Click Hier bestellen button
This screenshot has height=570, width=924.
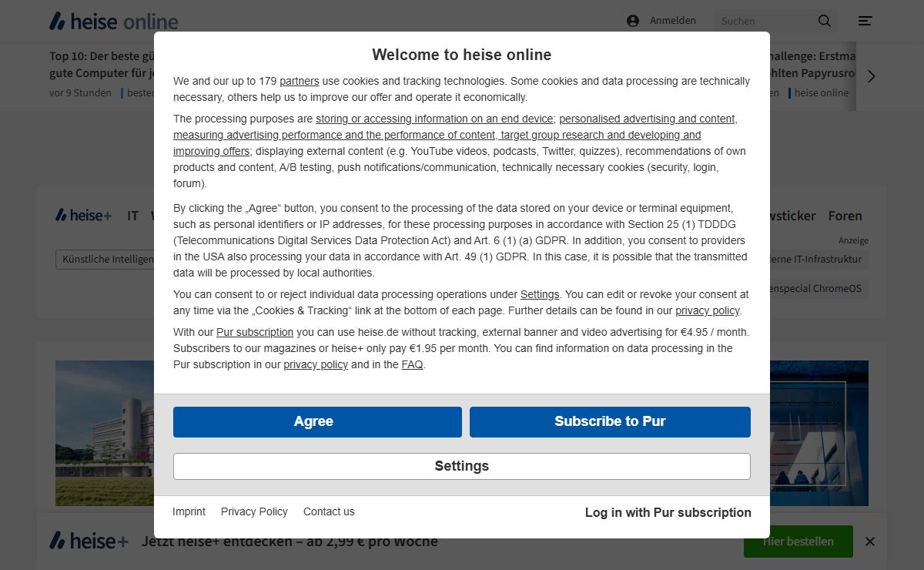coord(798,541)
